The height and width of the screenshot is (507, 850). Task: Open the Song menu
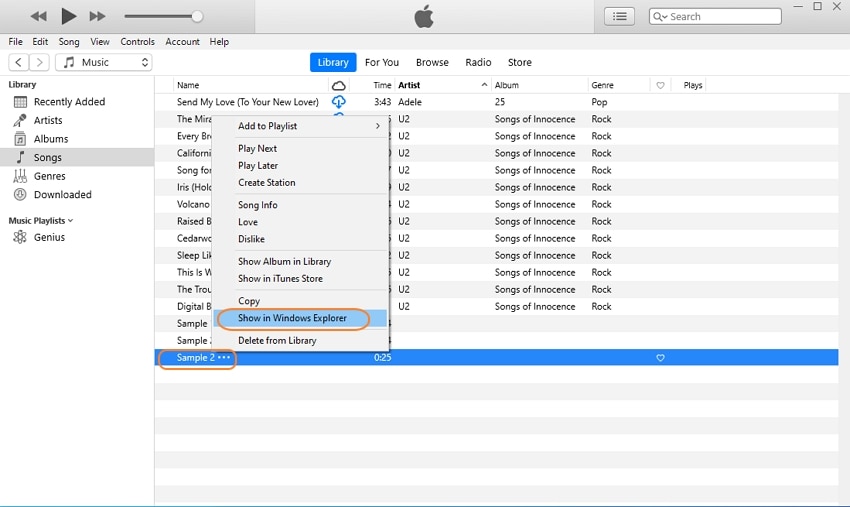69,42
